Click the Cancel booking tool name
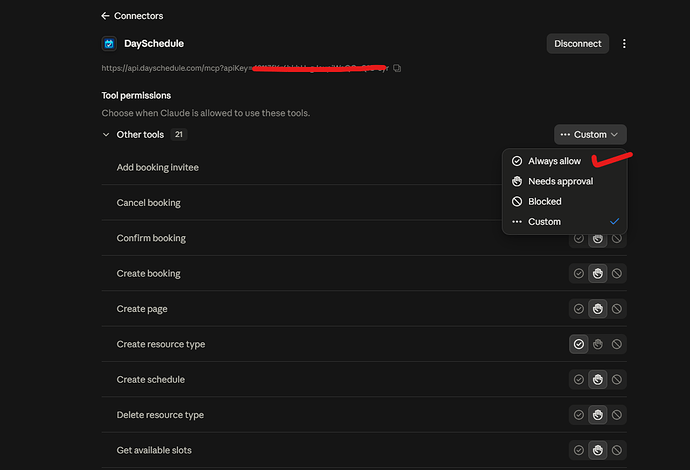 148,203
